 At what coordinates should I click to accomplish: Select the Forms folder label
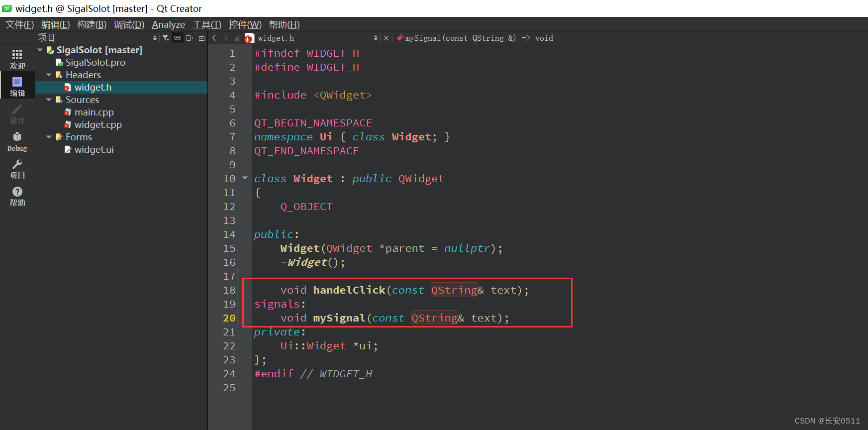click(x=79, y=137)
